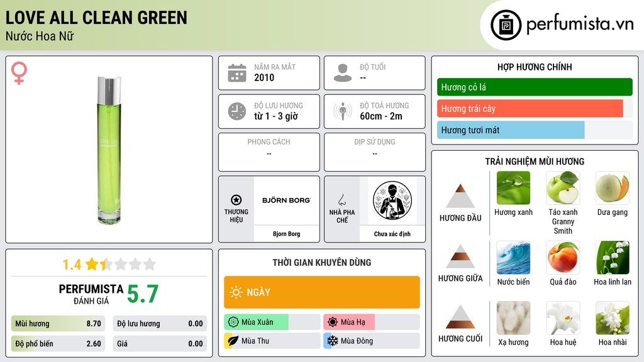Open the Hoa nhài jasmine note image
This screenshot has height=362, width=644.
[613, 318]
